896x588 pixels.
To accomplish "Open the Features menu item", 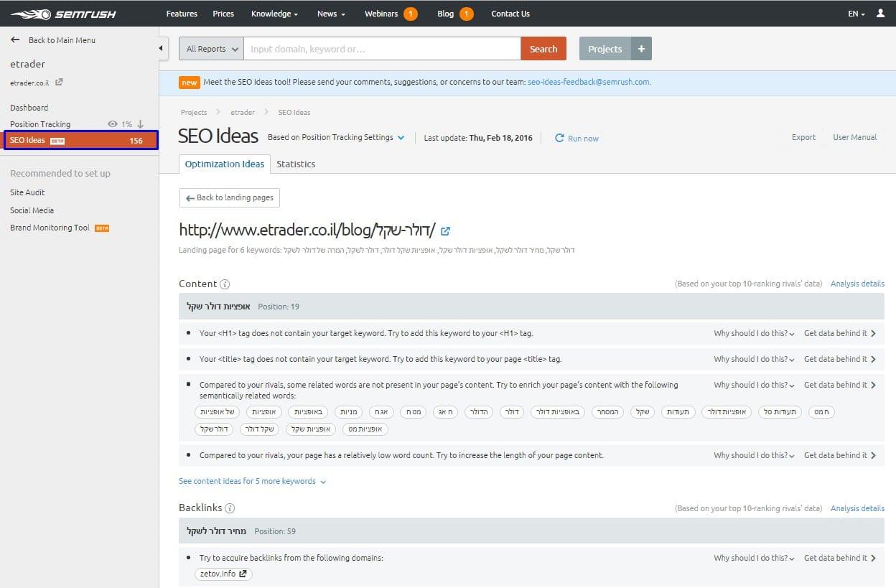I will click(182, 14).
